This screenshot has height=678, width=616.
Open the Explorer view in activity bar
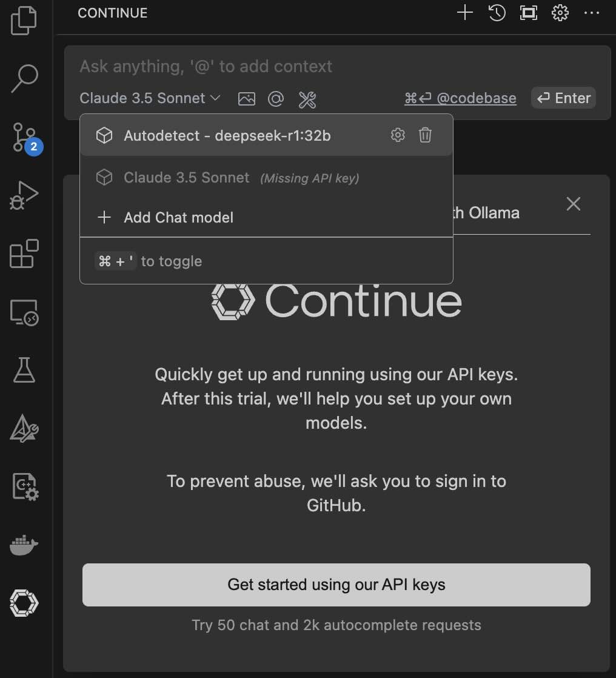[24, 20]
